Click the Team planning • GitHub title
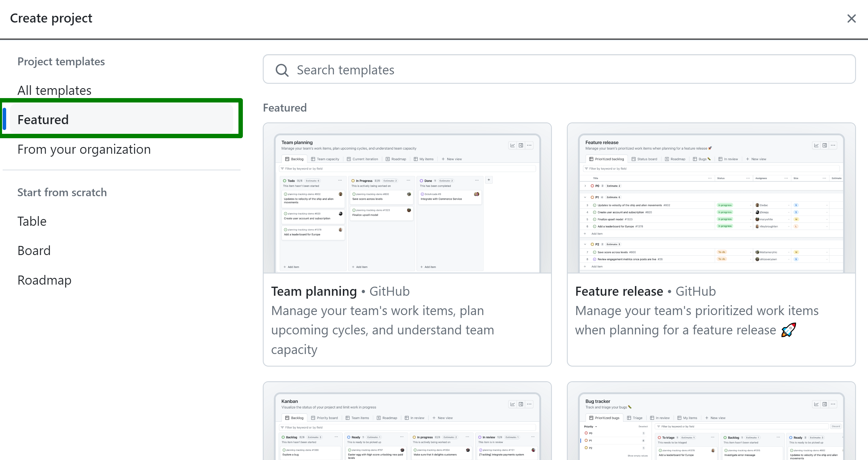 [340, 291]
